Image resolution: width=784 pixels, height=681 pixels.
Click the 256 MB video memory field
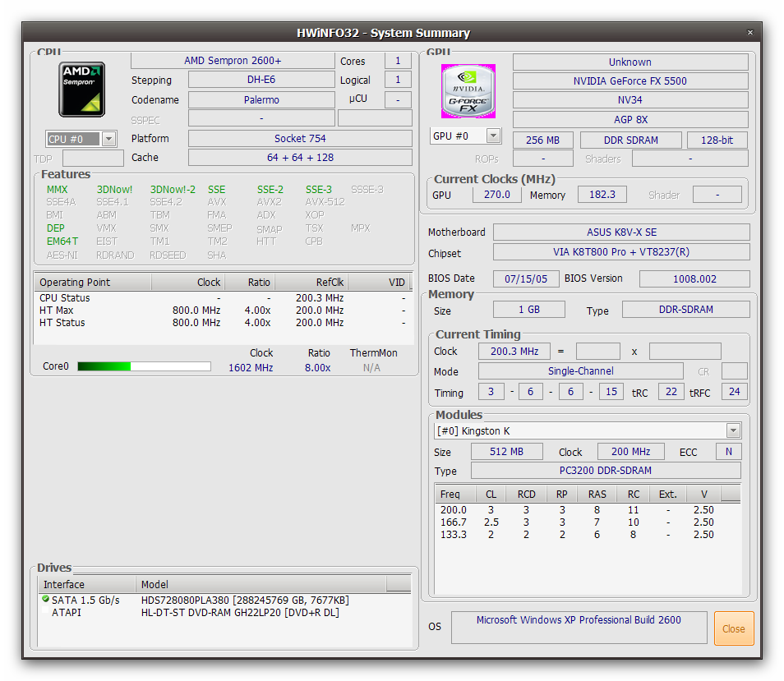542,140
